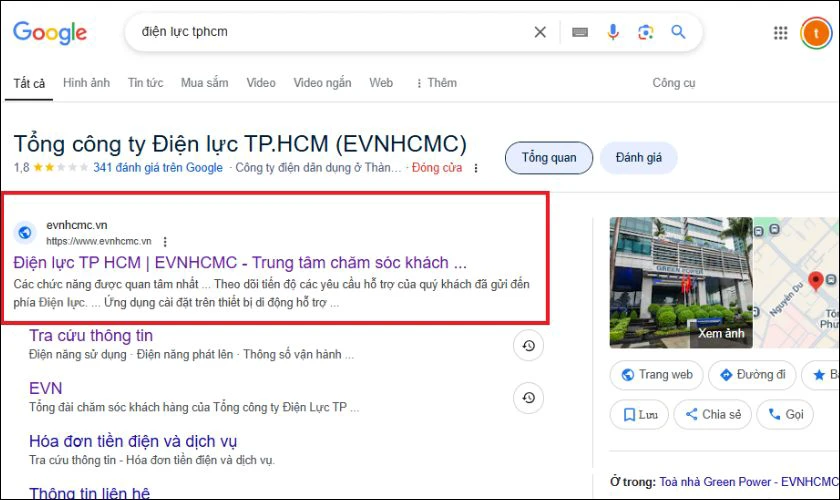
Task: Switch to the Tin tức tab
Action: coord(145,83)
